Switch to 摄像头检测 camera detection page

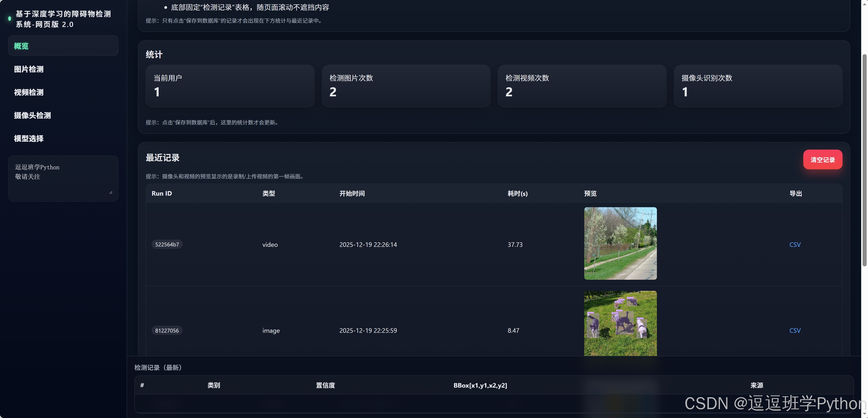tap(32, 115)
